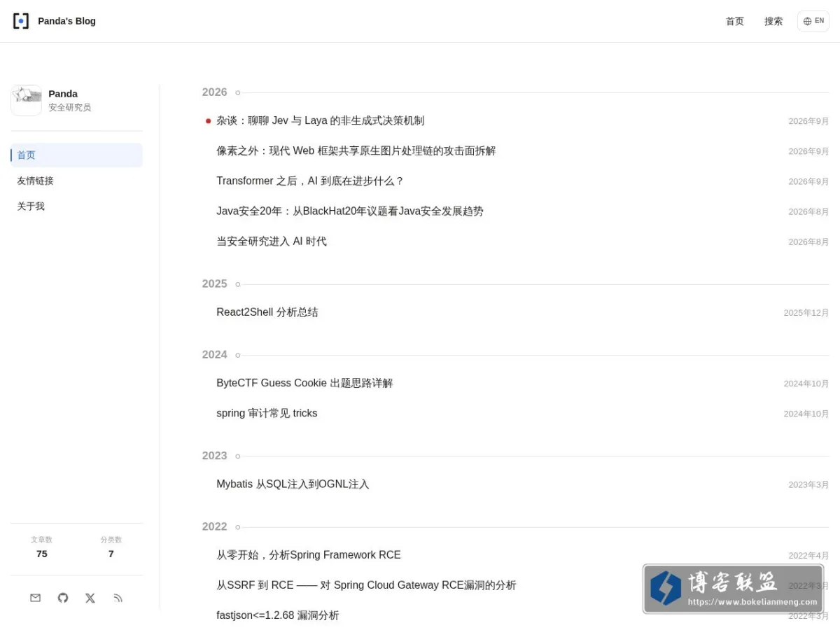
Task: Click the Panda's Blog site title
Action: tap(66, 21)
